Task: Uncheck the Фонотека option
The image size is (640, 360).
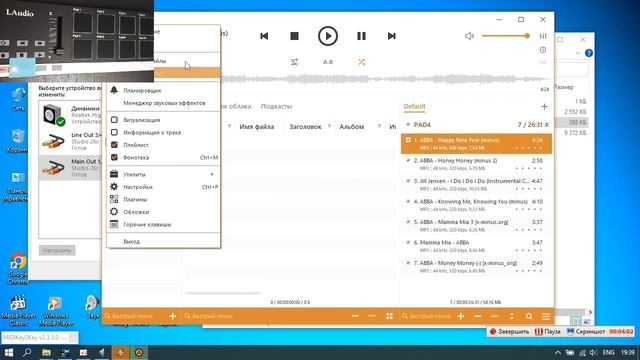Action: click(114, 157)
